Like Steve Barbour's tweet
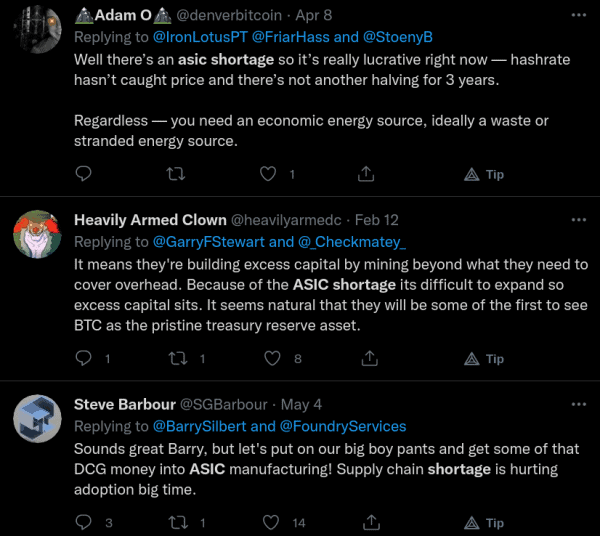 268,522
